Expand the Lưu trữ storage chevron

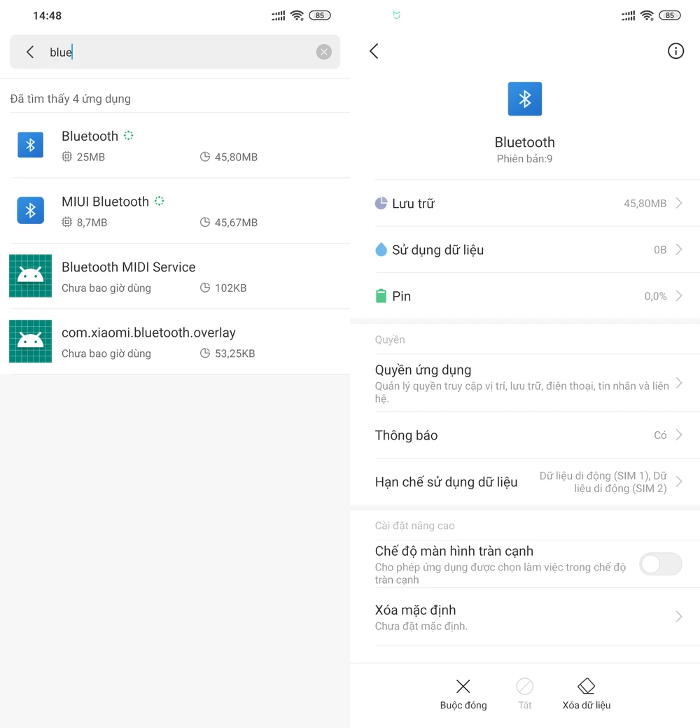[678, 203]
